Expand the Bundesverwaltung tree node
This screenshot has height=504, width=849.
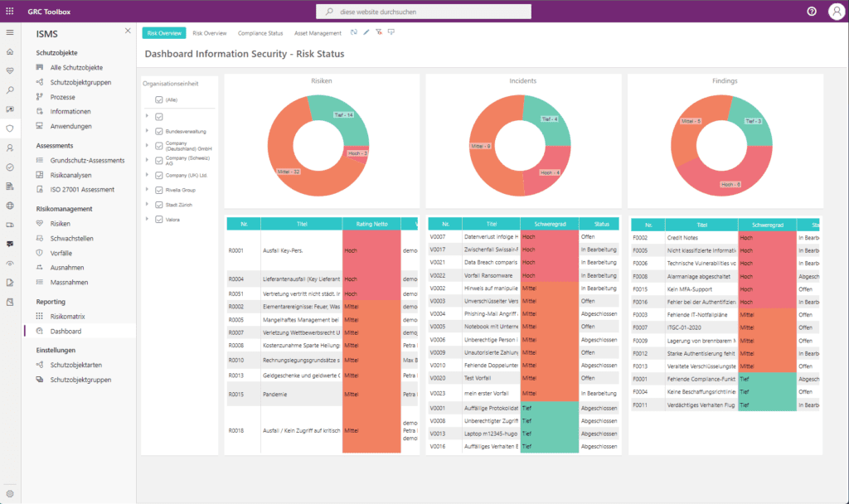[x=147, y=130]
